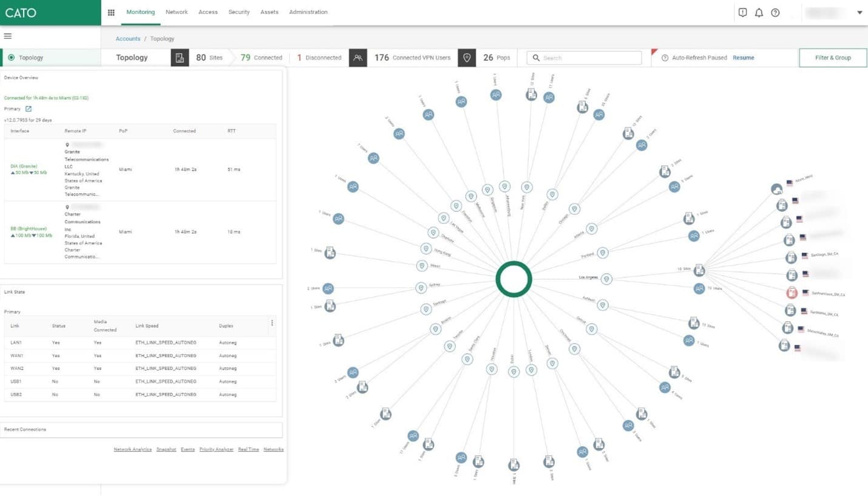The width and height of the screenshot is (868, 496).
Task: Click the USB1 link row
Action: coord(140,382)
